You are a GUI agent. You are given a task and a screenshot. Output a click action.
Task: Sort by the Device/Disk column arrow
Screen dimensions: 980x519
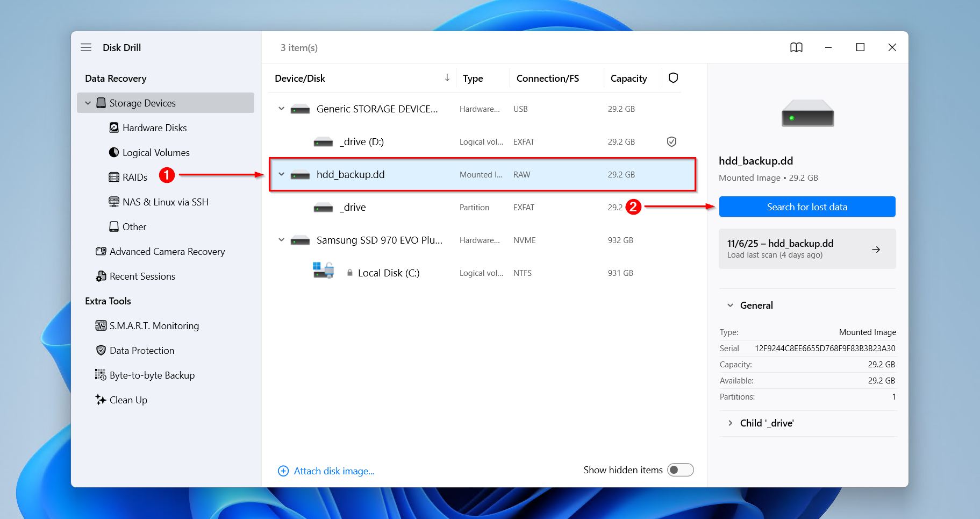coord(447,78)
